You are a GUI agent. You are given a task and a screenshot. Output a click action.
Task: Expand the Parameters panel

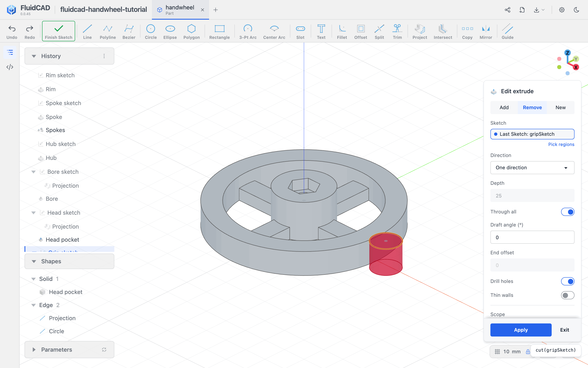34,350
